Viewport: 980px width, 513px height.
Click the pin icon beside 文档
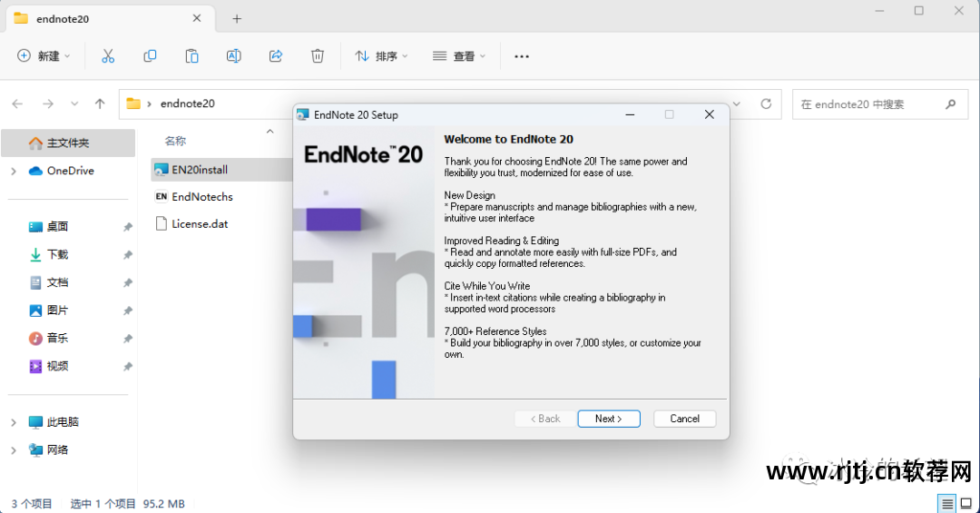point(128,282)
